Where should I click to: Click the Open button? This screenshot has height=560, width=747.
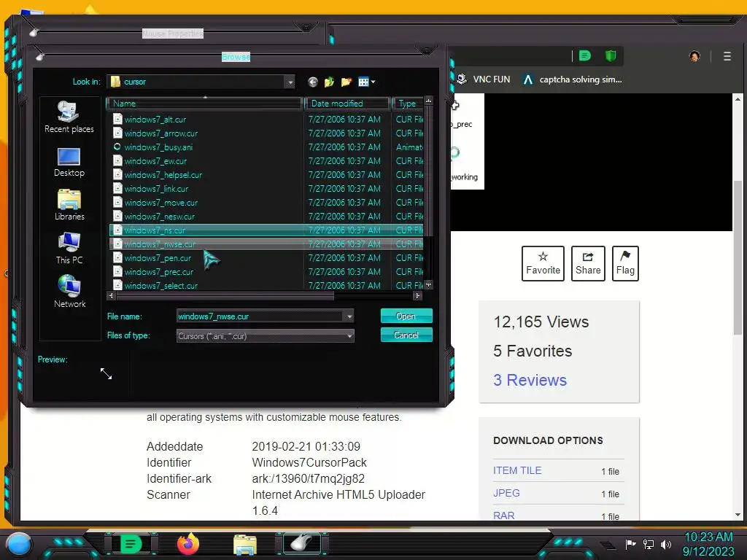tap(406, 316)
